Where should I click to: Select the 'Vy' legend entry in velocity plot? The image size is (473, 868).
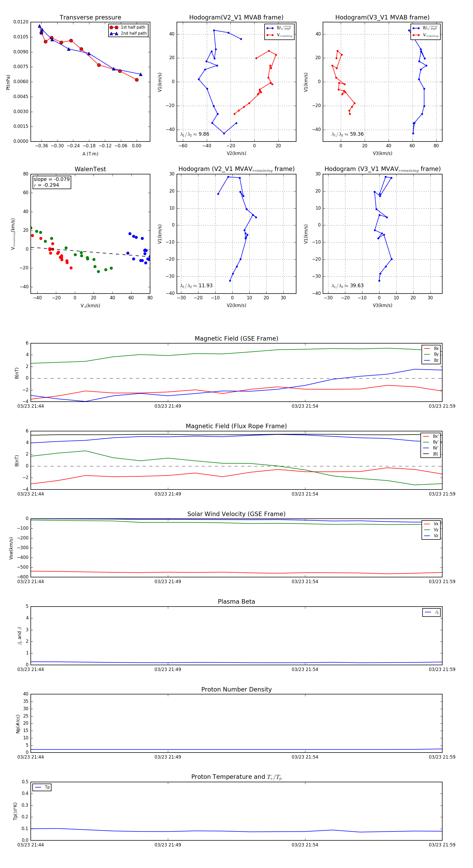[x=431, y=530]
